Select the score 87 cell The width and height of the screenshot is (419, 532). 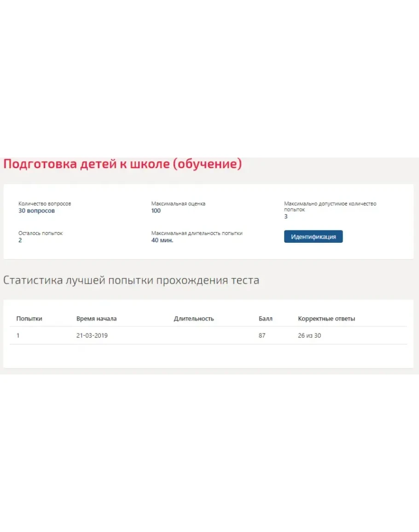point(262,336)
